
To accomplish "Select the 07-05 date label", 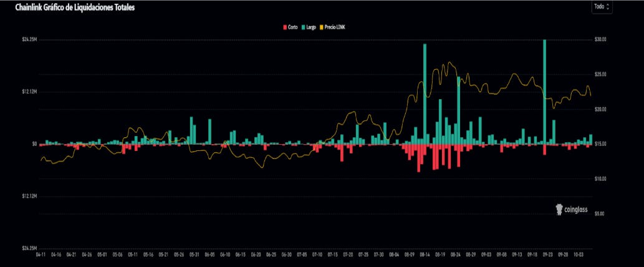I will (x=302, y=255).
